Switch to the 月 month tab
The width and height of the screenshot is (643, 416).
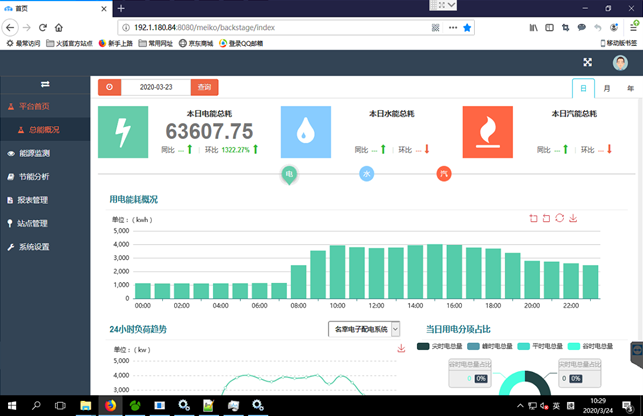[607, 88]
